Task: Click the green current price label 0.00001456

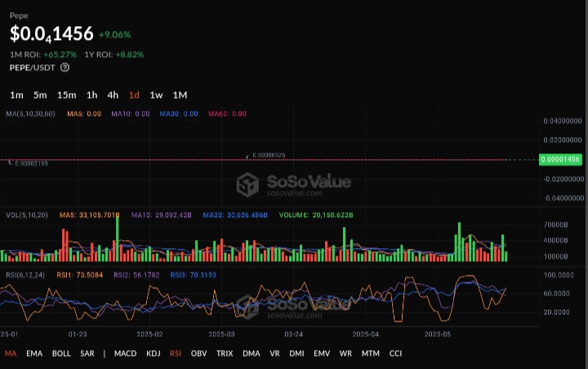Action: [x=560, y=159]
